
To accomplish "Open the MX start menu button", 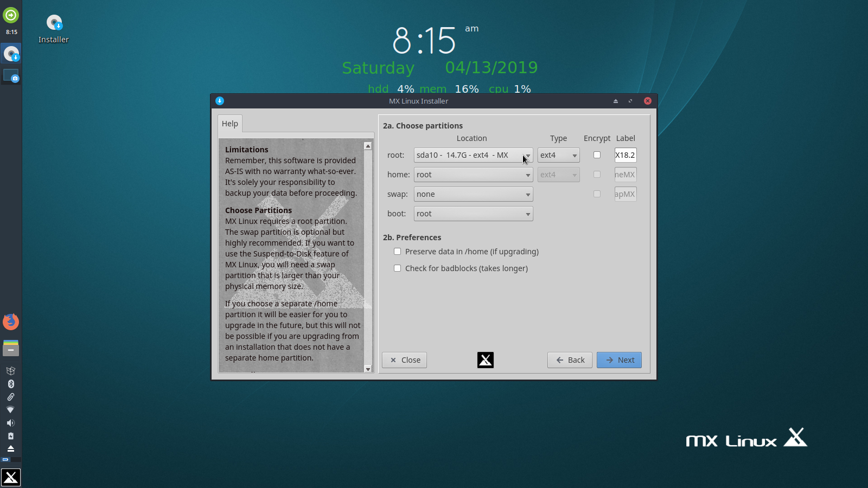I will click(x=11, y=477).
